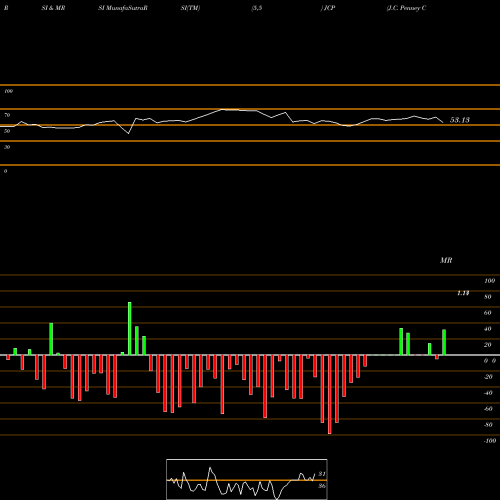
Task: Click the 'SI(TM)' header label
Action: (190, 8)
